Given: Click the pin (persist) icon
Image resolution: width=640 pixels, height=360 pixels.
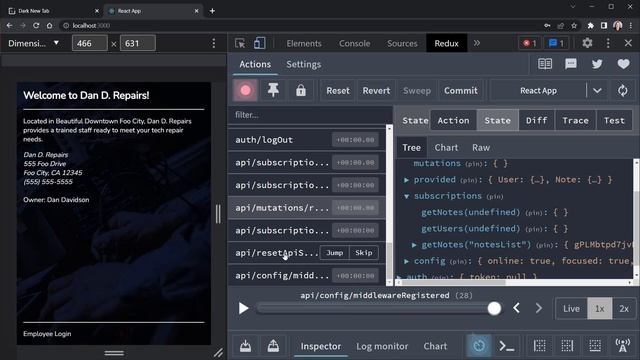Looking at the screenshot, I should click(x=273, y=90).
